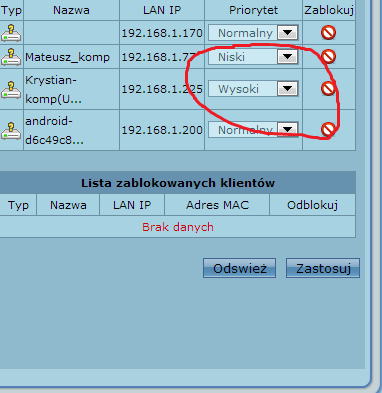The image size is (382, 393).
Task: Click the Zablokuj column header
Action: click(329, 10)
